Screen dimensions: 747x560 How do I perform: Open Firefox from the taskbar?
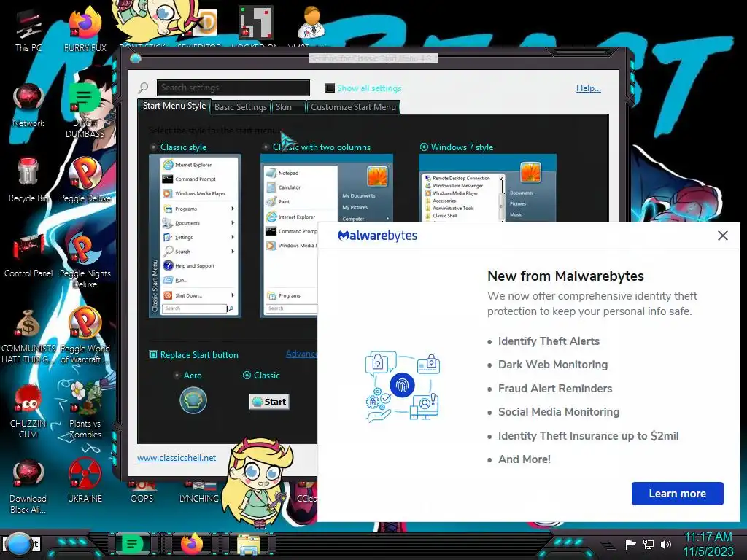click(192, 543)
